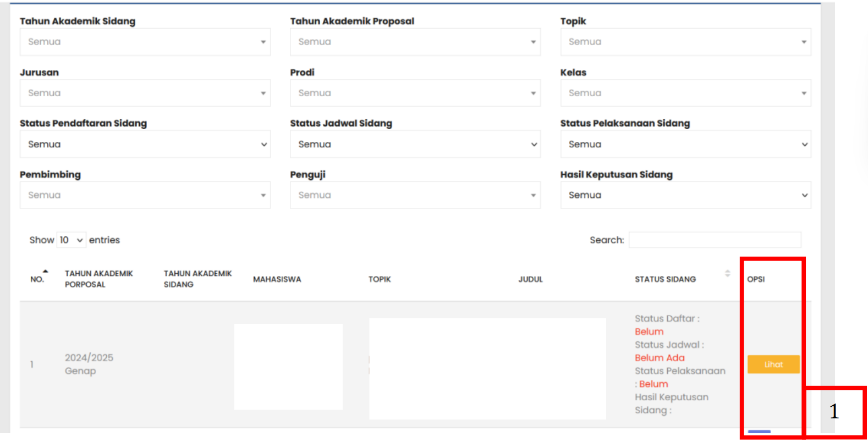Expand the Prodi filter dropdown
This screenshot has width=868, height=442.
click(x=415, y=93)
